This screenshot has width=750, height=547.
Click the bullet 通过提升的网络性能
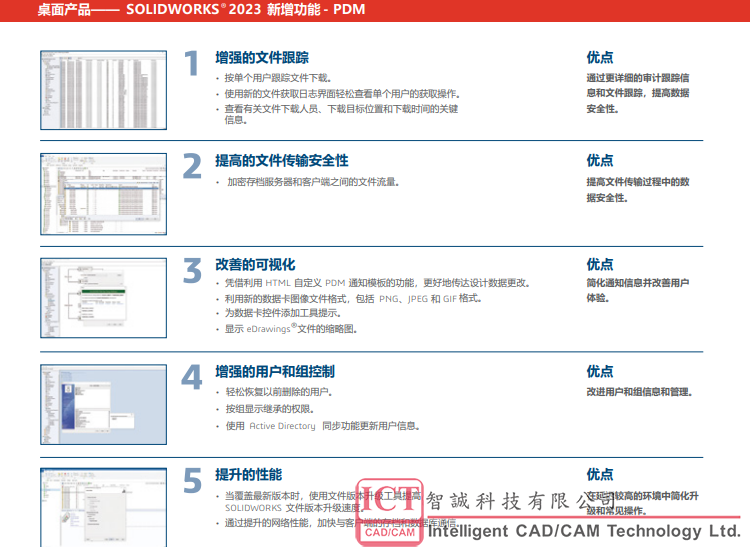(341, 523)
